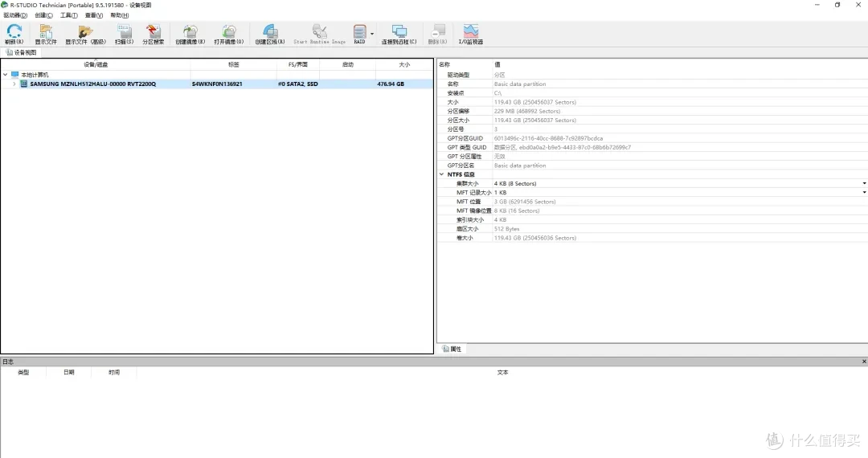The image size is (868, 458).
Task: Click the GPT type GUID value ebd0a0a2...
Action: tap(563, 148)
